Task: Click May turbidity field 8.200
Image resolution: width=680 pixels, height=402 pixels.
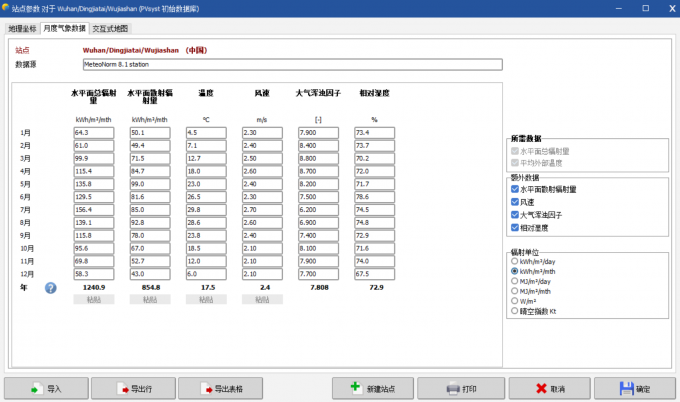Action: tap(318, 184)
